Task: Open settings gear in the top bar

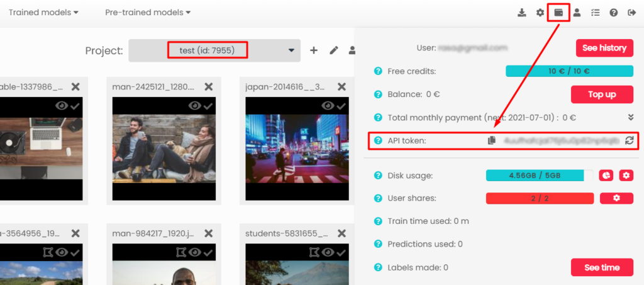Action: (540, 13)
